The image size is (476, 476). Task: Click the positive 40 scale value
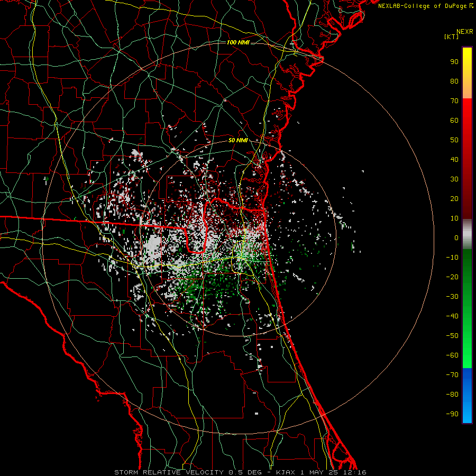click(x=454, y=159)
